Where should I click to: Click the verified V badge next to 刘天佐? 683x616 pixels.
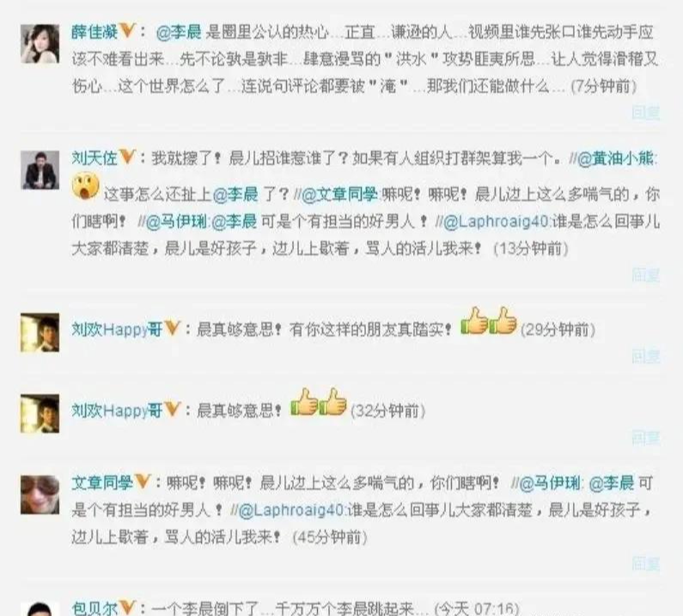(x=127, y=156)
